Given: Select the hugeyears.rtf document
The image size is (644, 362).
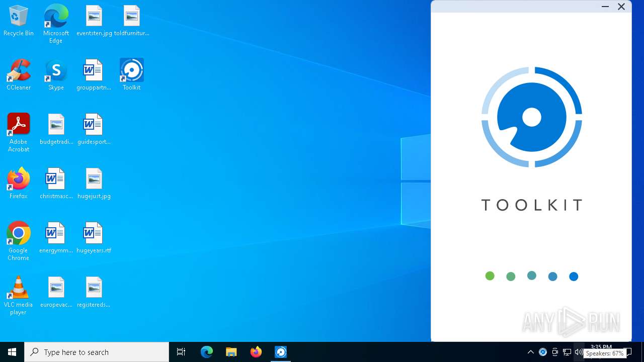Looking at the screenshot, I should coord(94,238).
